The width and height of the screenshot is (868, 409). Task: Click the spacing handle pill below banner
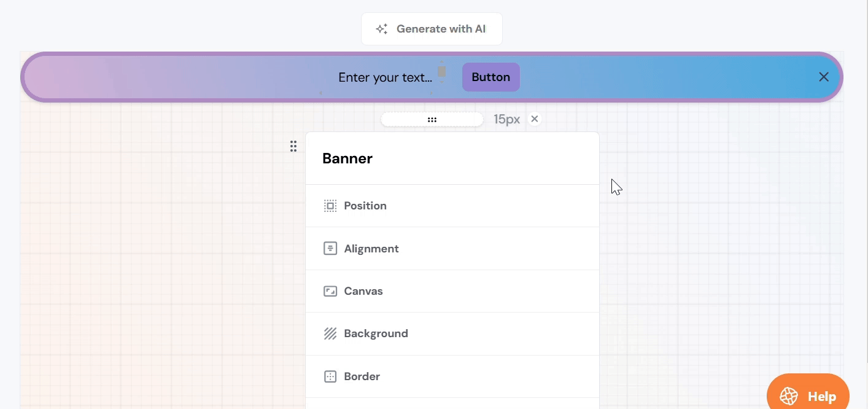[432, 120]
